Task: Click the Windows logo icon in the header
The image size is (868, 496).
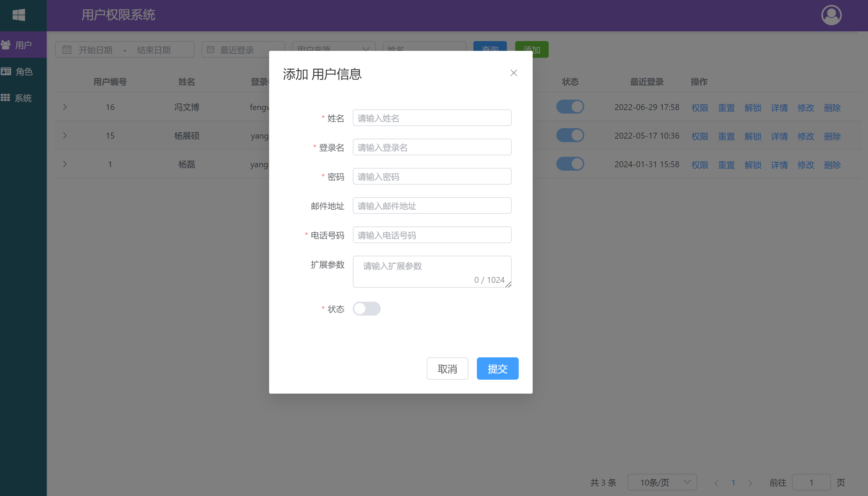Action: 19,15
